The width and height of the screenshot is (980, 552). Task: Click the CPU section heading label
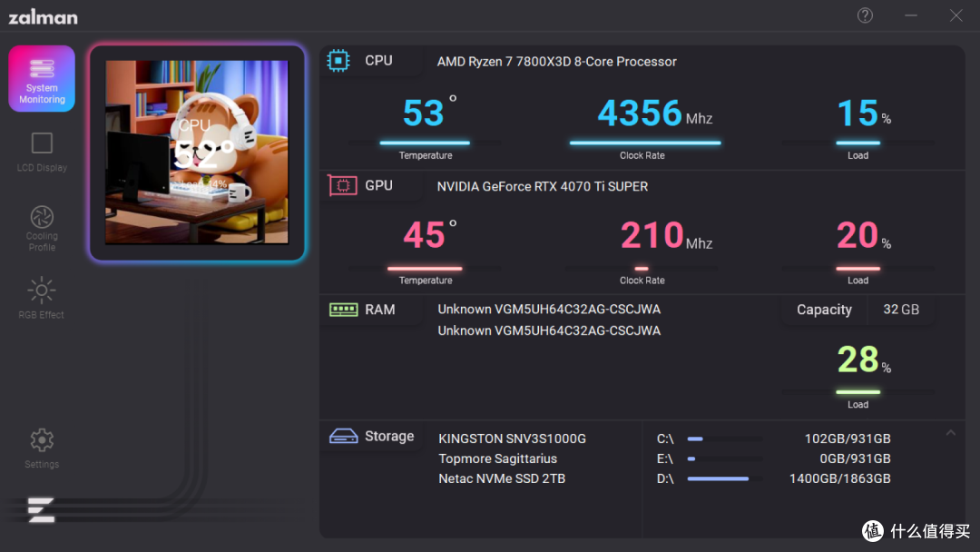(x=378, y=61)
